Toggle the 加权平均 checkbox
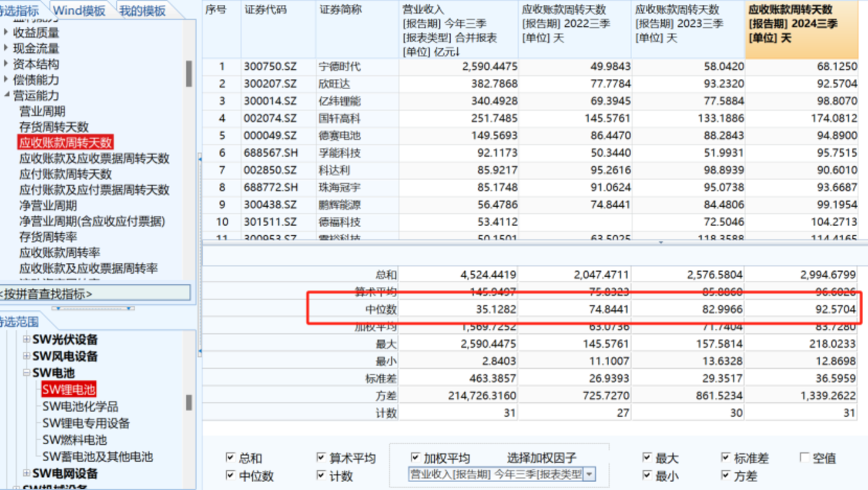The image size is (868, 490). coord(416,458)
